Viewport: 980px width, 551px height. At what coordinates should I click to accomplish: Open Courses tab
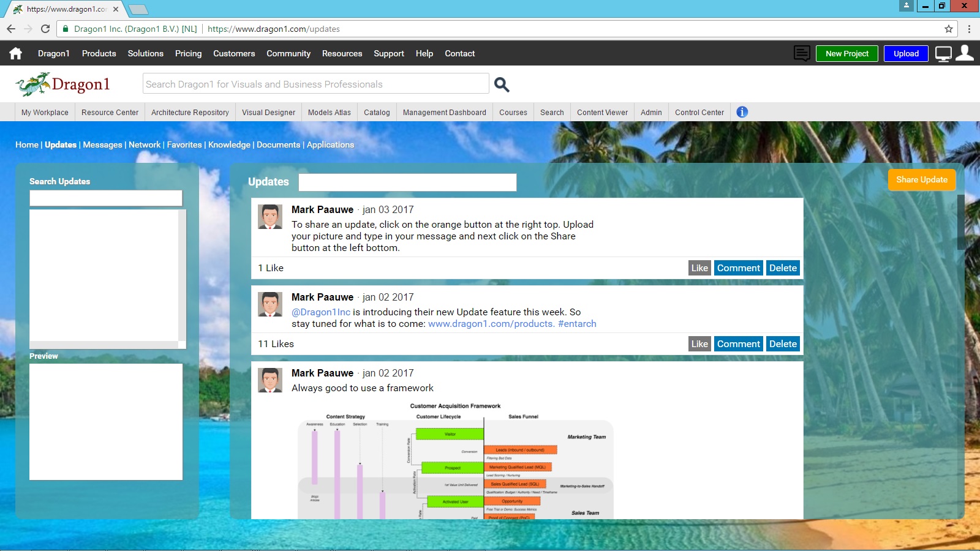[513, 112]
